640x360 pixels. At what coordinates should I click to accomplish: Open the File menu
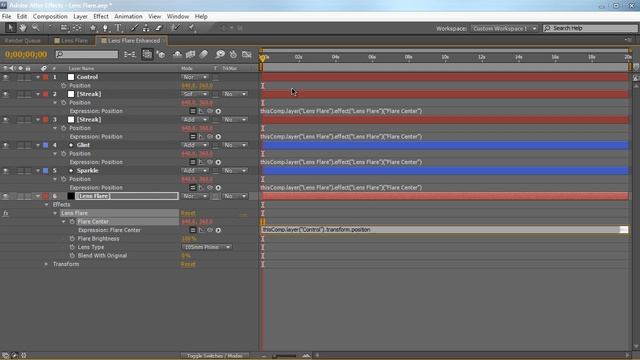point(7,16)
